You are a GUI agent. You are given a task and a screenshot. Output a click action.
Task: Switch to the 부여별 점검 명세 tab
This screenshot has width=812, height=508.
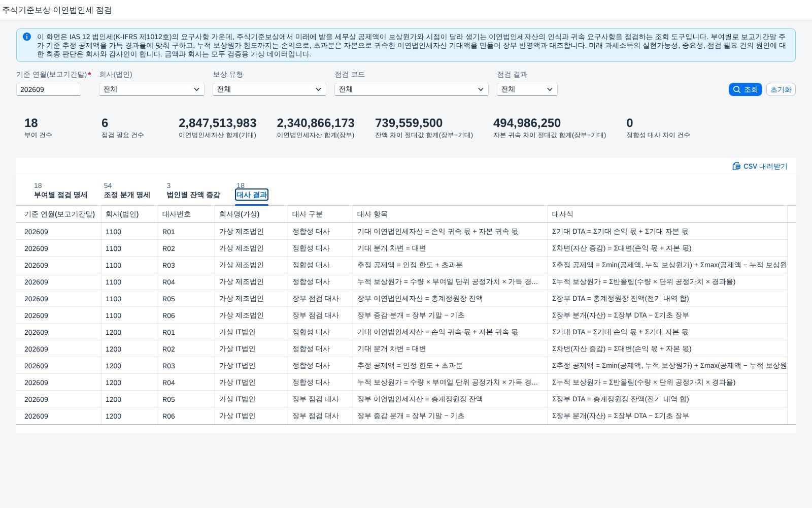pos(60,191)
